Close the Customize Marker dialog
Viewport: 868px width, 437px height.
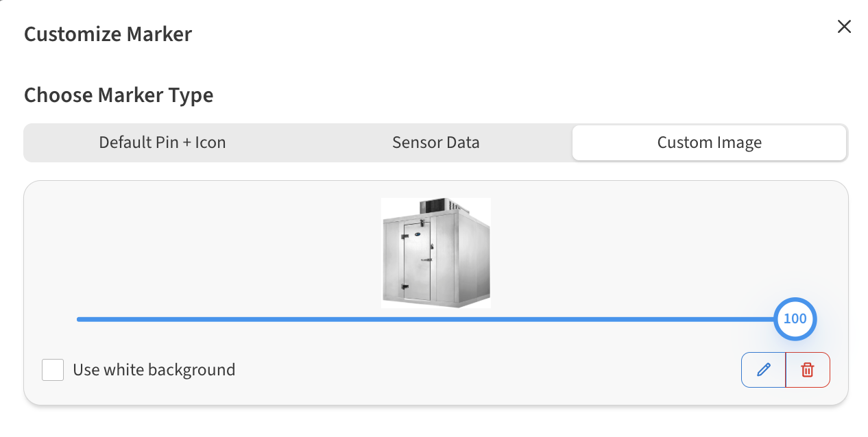[844, 27]
